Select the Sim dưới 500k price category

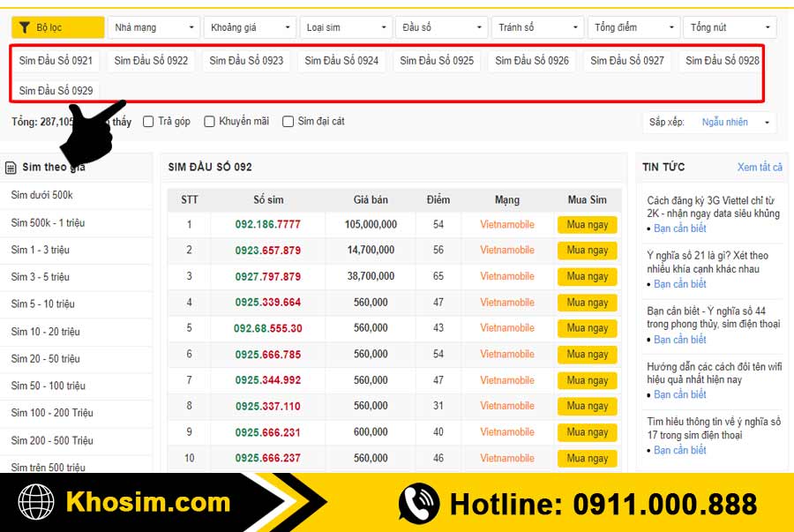point(42,194)
